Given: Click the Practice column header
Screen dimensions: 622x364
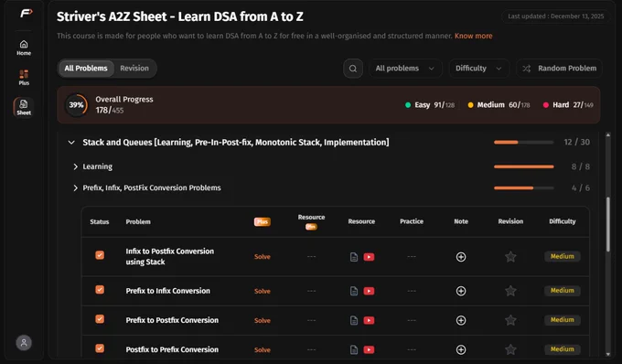Looking at the screenshot, I should pyautogui.click(x=412, y=221).
